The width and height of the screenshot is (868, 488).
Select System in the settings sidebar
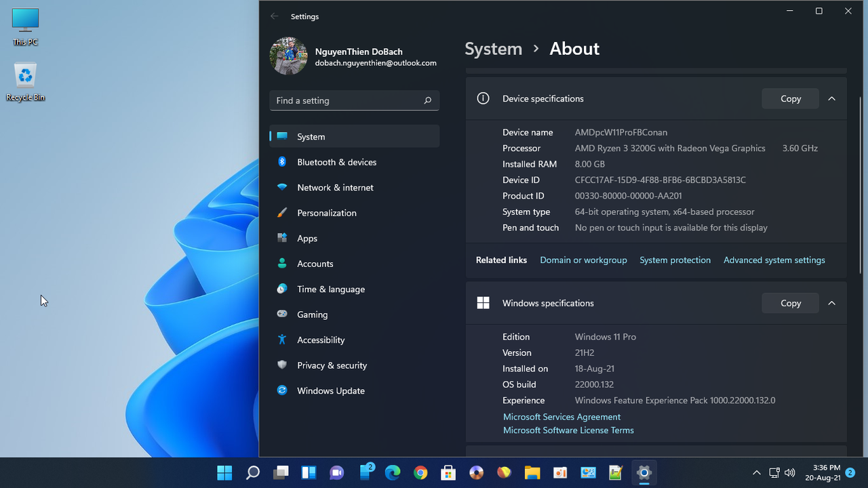311,136
